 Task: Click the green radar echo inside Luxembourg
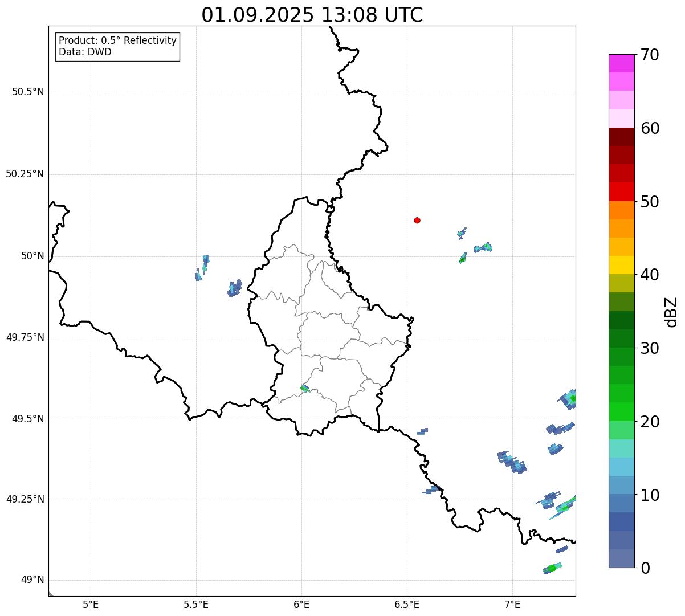304,388
